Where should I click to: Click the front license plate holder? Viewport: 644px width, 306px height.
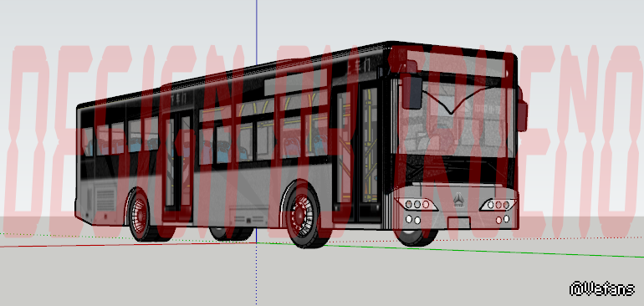[459, 223]
